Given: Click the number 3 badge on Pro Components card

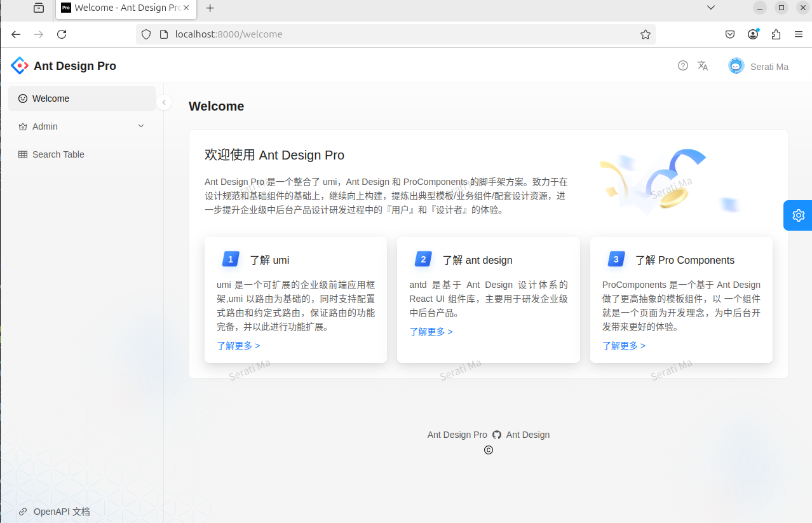Looking at the screenshot, I should pos(616,259).
